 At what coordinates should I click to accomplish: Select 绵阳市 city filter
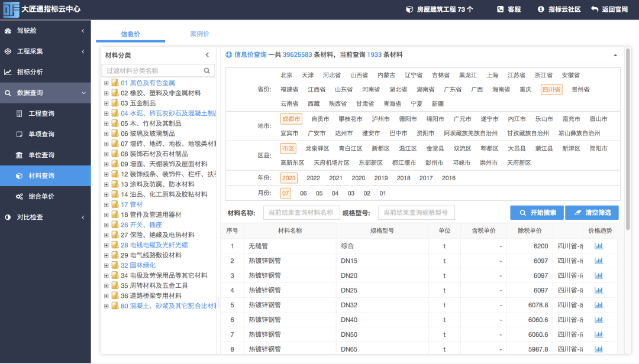435,119
